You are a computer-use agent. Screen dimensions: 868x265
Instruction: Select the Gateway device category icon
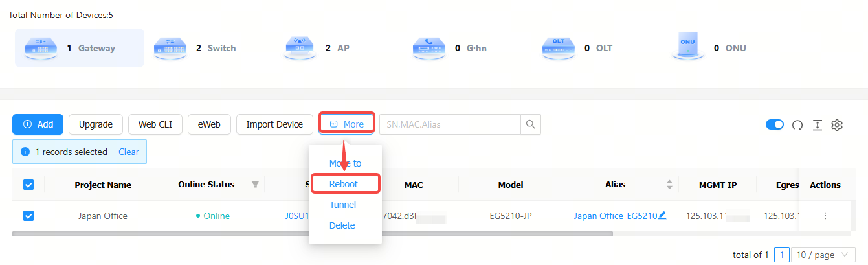click(40, 48)
